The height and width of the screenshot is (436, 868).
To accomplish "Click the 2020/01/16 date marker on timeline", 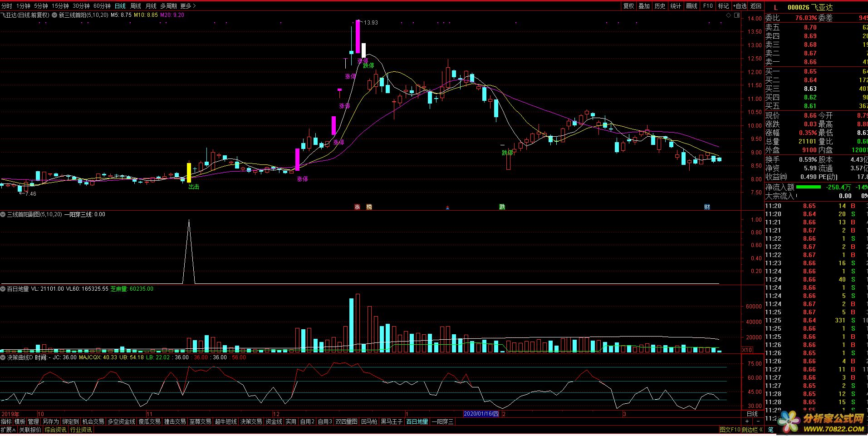I will [x=481, y=414].
